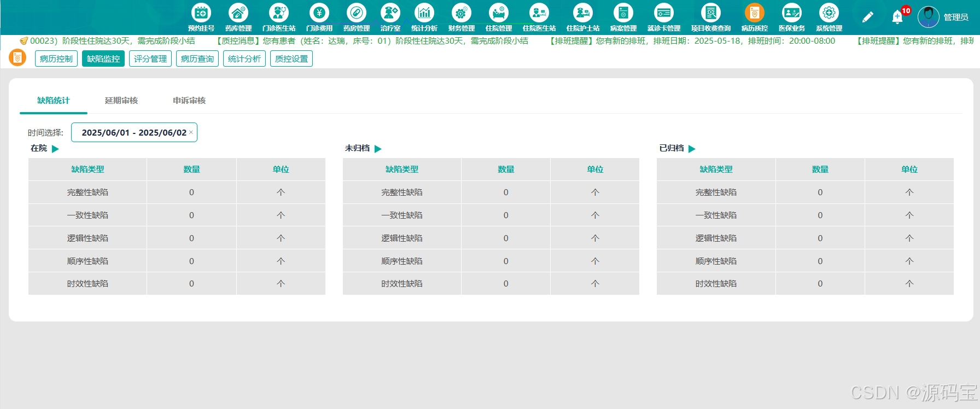
Task: Open the 管理员 account name
Action: (x=956, y=17)
